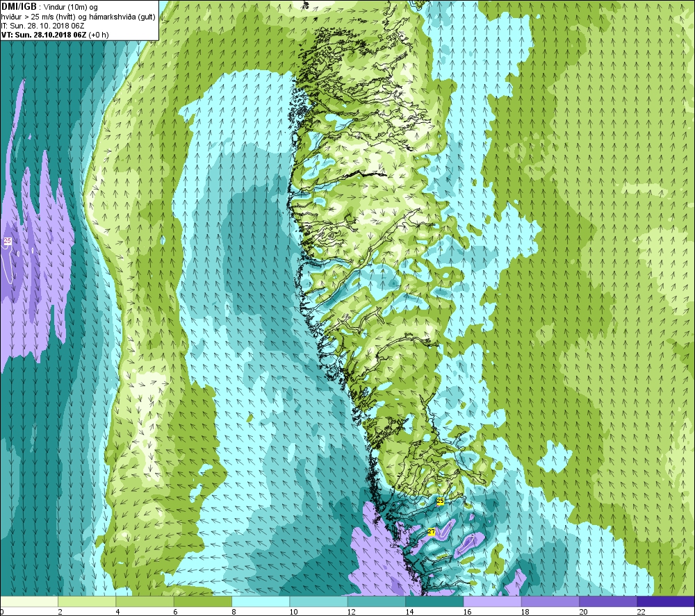Click the '22' tick label on the scale

[x=641, y=612]
